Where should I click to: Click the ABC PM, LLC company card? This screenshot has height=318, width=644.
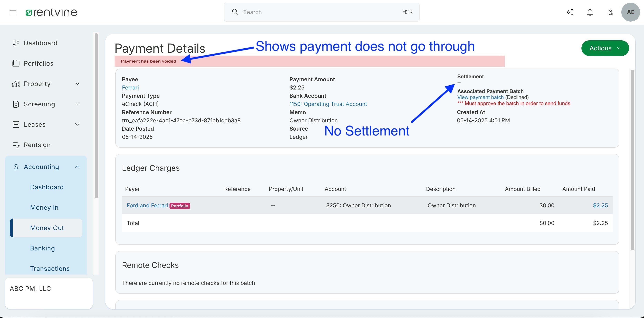(49, 293)
